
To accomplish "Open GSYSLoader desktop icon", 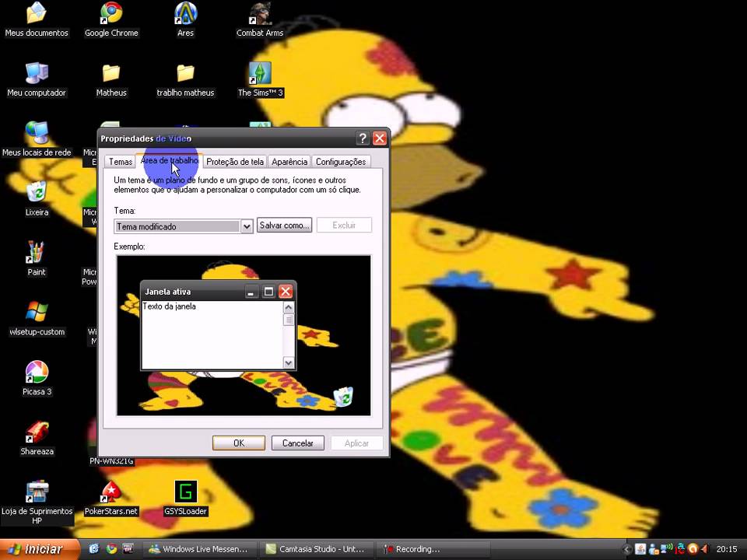I will click(185, 499).
